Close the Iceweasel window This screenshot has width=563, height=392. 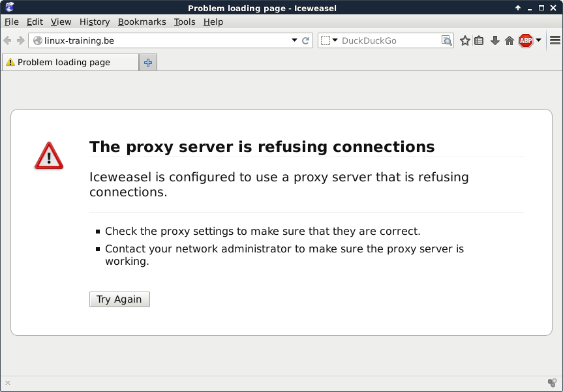[553, 8]
